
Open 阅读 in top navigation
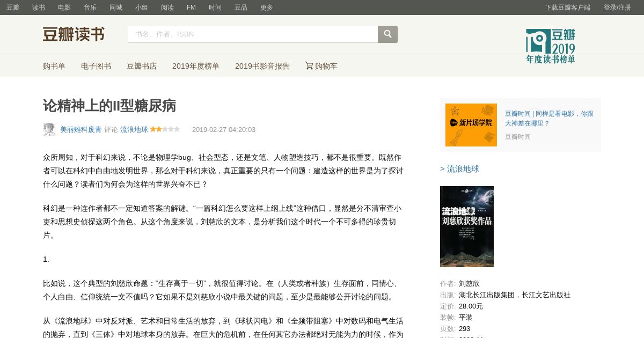167,8
